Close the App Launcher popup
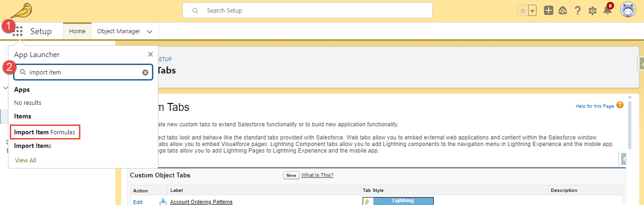 pos(150,54)
